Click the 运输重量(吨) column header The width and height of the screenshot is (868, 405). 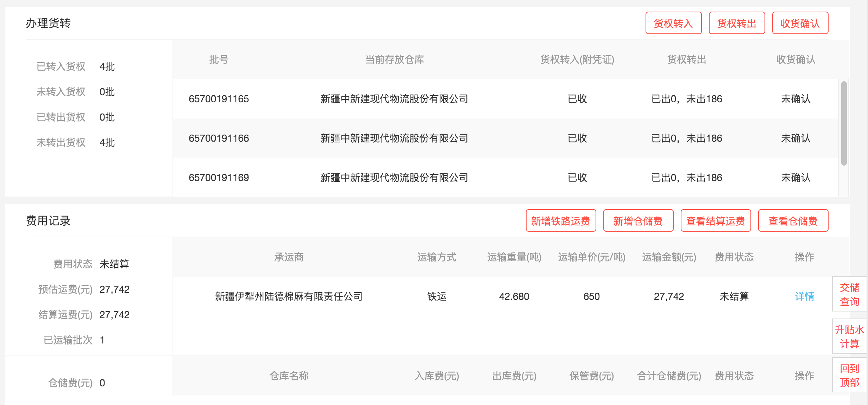click(x=514, y=257)
